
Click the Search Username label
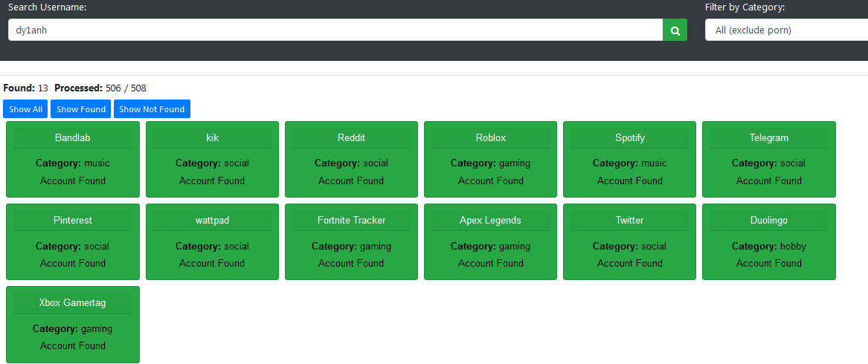[47, 7]
